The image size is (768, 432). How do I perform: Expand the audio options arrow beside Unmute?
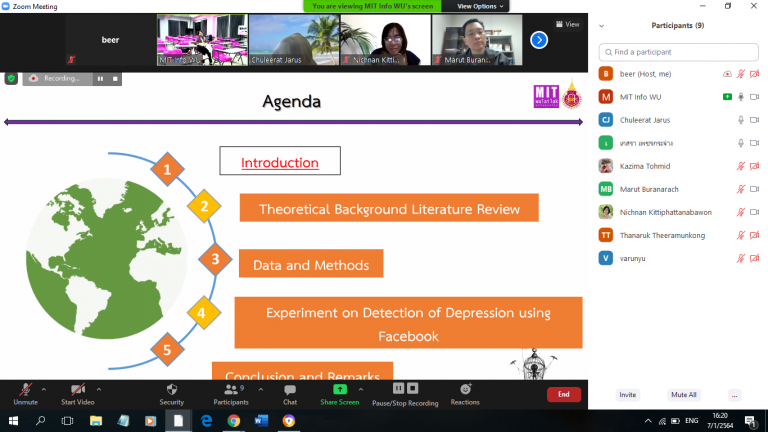[x=44, y=388]
